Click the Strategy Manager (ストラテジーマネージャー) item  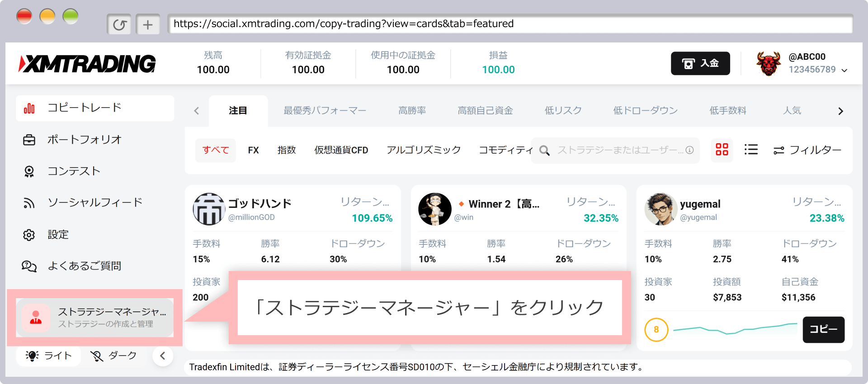pos(94,318)
